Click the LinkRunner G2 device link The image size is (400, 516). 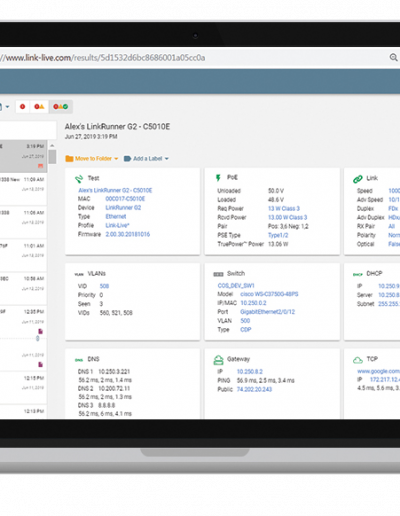coord(123,208)
